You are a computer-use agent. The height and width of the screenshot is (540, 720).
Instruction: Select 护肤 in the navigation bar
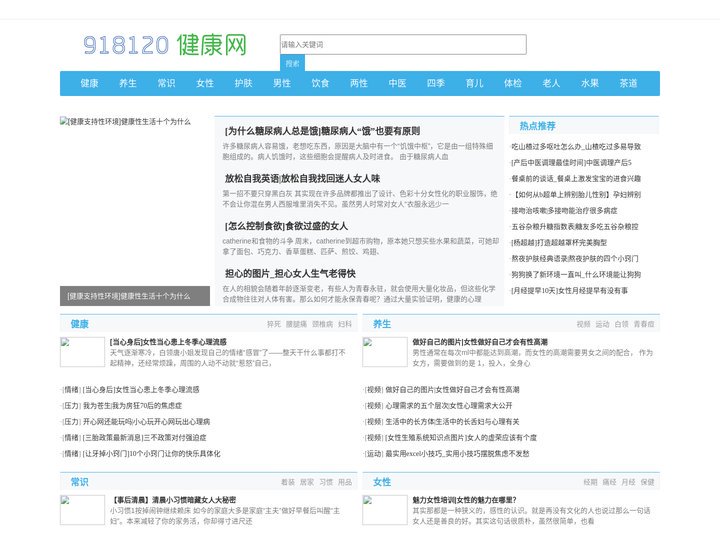coord(243,83)
